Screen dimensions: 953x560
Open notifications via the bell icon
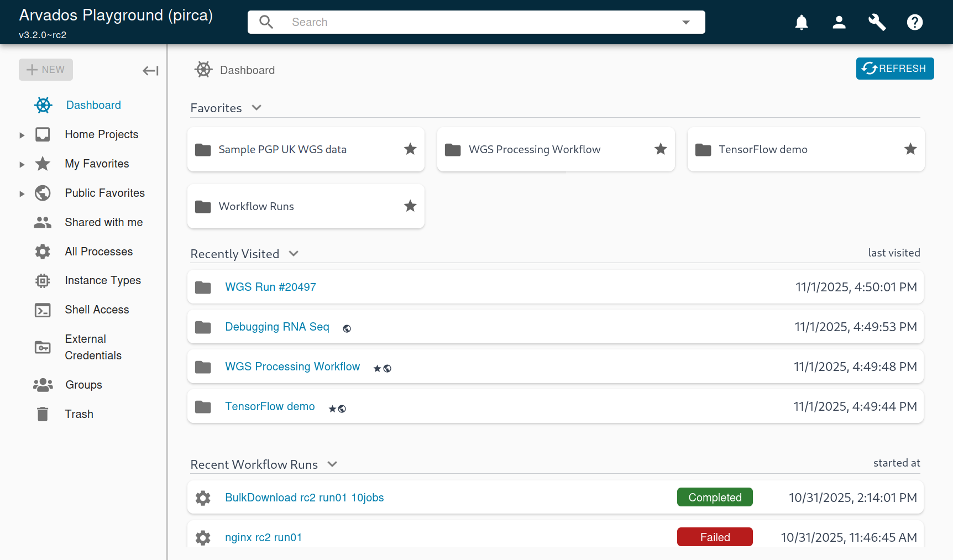pos(802,22)
